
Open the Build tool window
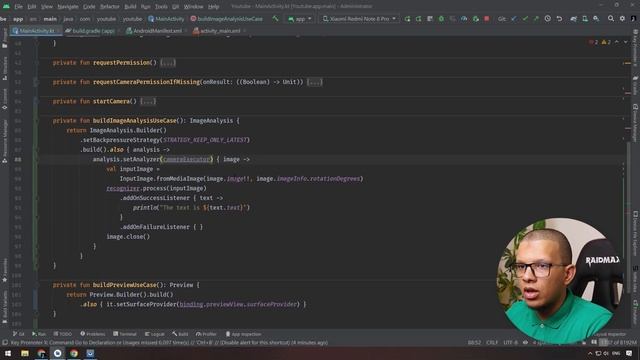[180, 334]
